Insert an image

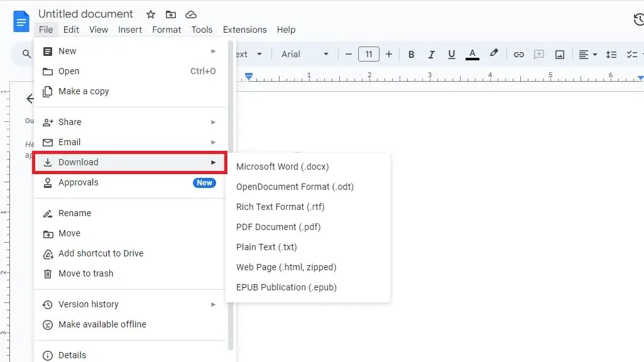[559, 54]
